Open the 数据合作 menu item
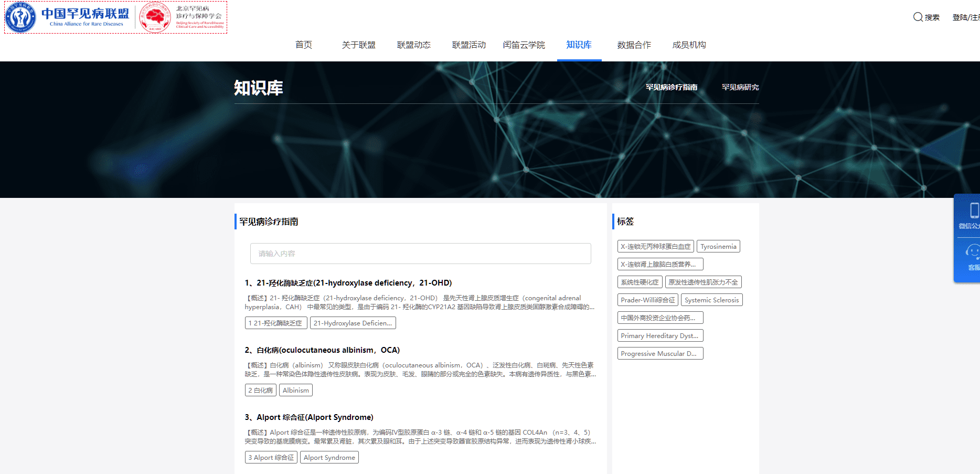The image size is (980, 474). [634, 45]
